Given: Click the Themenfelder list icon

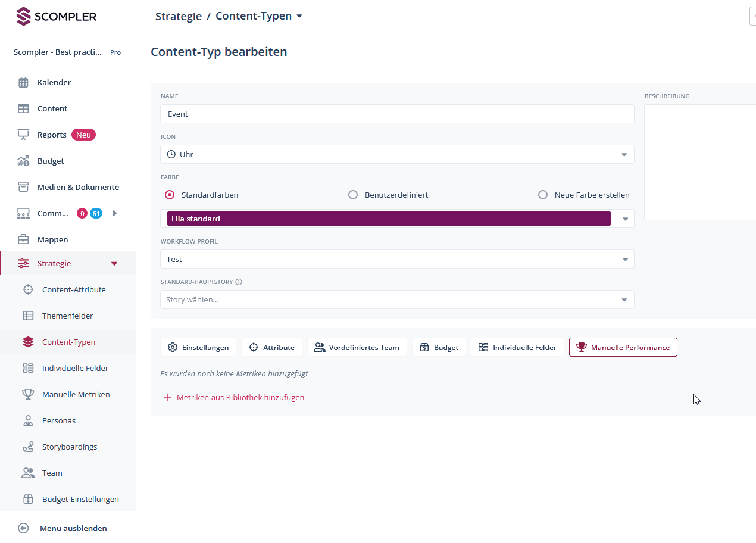Looking at the screenshot, I should click(28, 316).
